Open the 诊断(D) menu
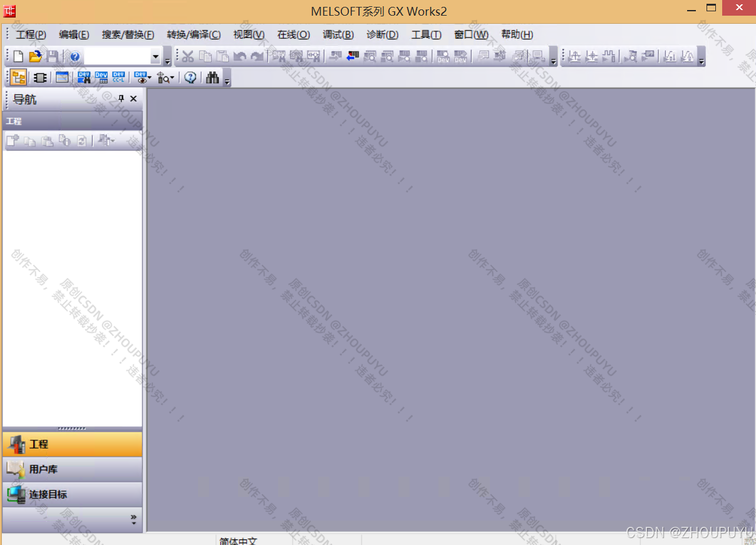 tap(383, 34)
